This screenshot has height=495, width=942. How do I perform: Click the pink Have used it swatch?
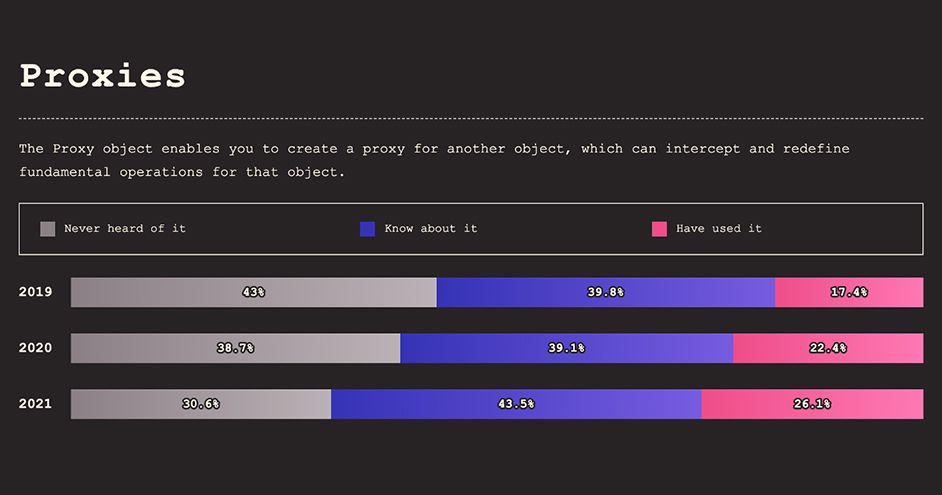[x=659, y=229]
